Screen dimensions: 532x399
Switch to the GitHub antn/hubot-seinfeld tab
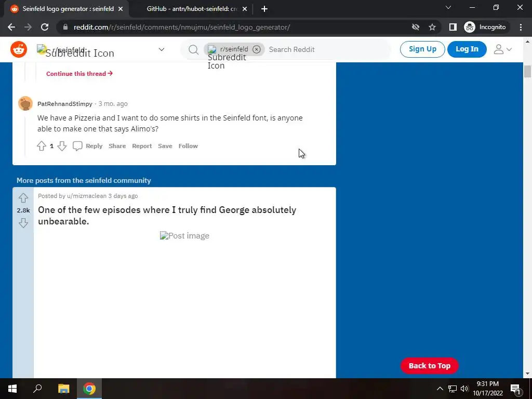[x=192, y=9]
